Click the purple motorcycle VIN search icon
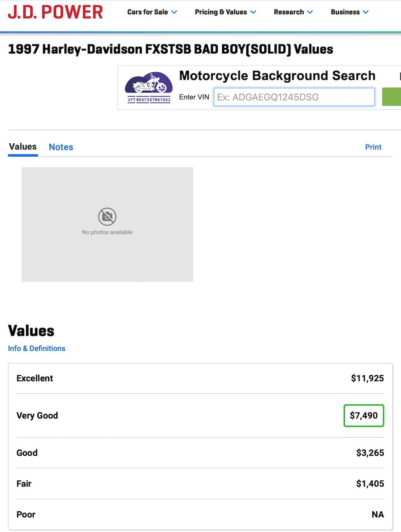Image resolution: width=401 pixels, height=532 pixels. [149, 87]
